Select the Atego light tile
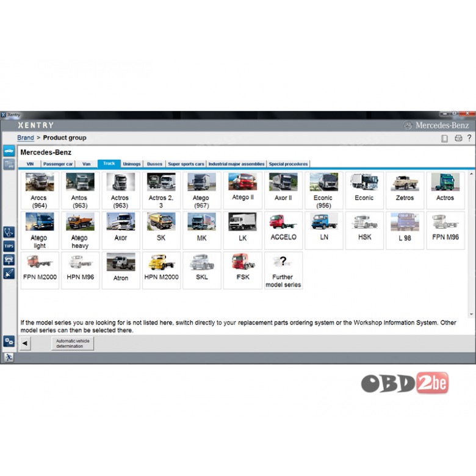The height and width of the screenshot is (476, 476). pos(40,231)
